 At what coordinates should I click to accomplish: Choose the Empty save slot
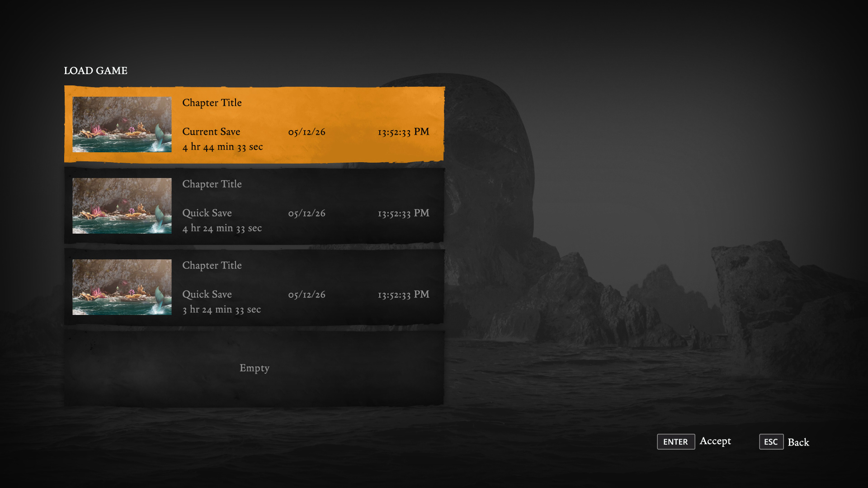(254, 368)
